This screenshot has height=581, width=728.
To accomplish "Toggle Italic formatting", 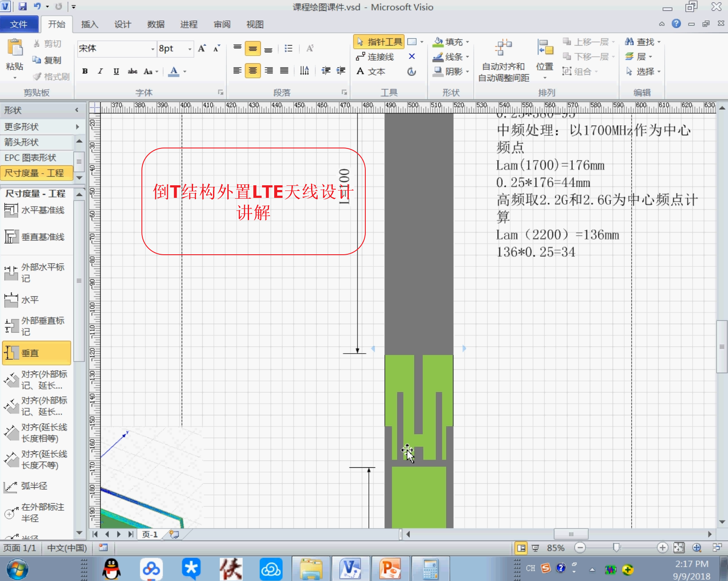I will (x=101, y=71).
